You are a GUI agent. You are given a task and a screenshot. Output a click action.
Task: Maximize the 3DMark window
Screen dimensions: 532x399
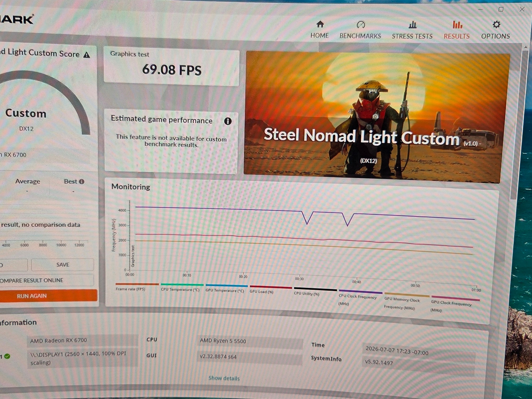pyautogui.click(x=501, y=10)
